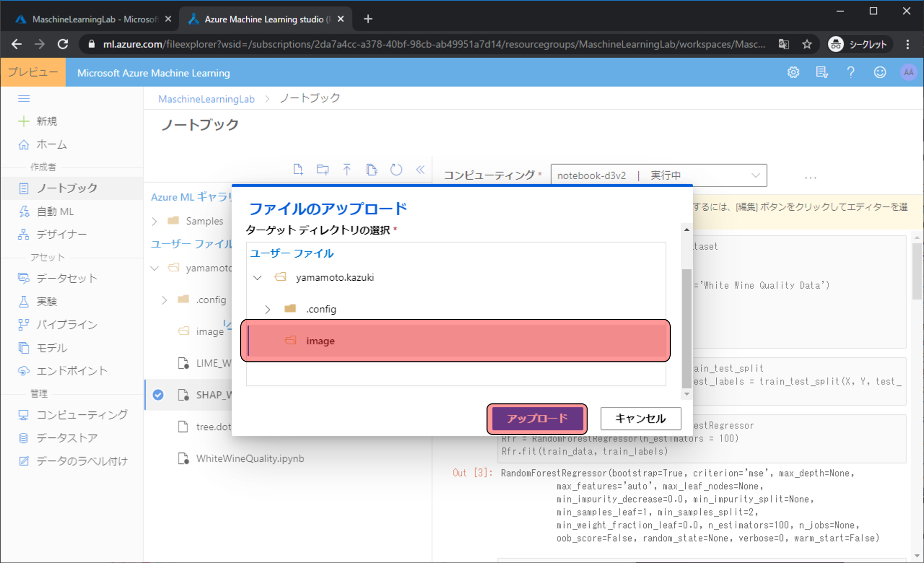The height and width of the screenshot is (563, 924).
Task: Open settings gear in Azure header
Action: point(793,73)
